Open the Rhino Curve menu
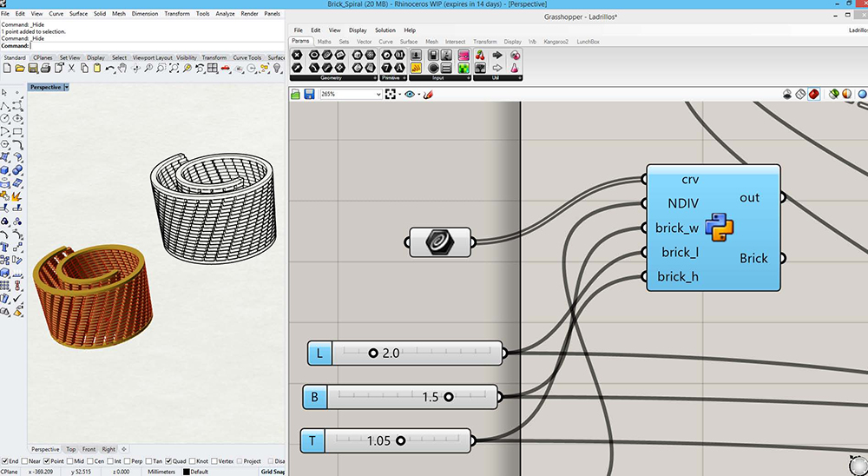Screen dimensions: 868x476 (x=56, y=13)
